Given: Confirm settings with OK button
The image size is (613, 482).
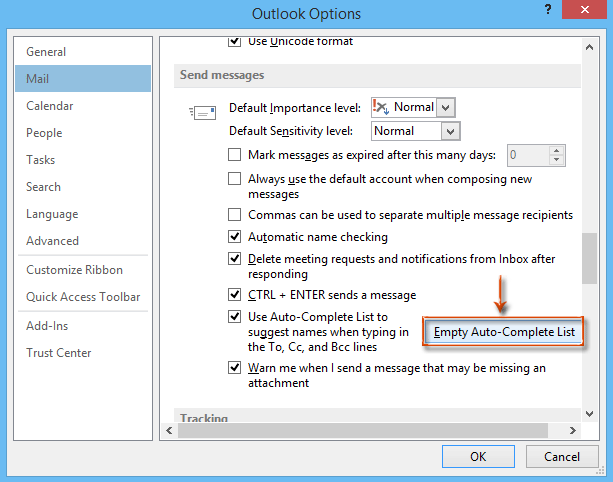Looking at the screenshot, I should pos(478,456).
